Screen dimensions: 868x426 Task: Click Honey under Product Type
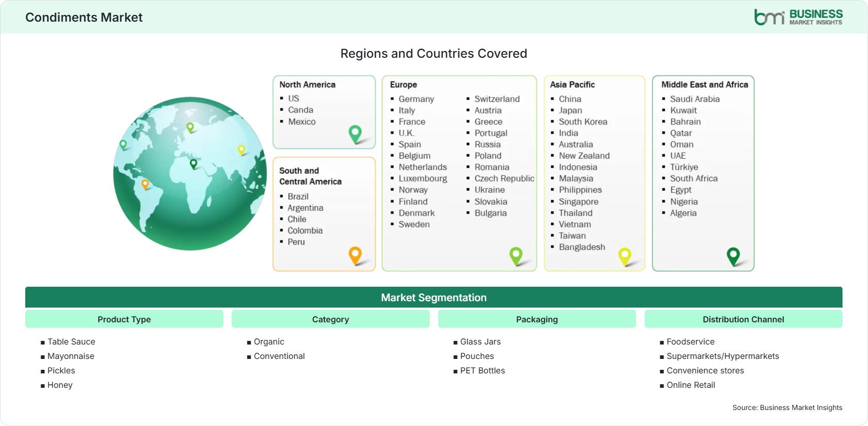(60, 385)
